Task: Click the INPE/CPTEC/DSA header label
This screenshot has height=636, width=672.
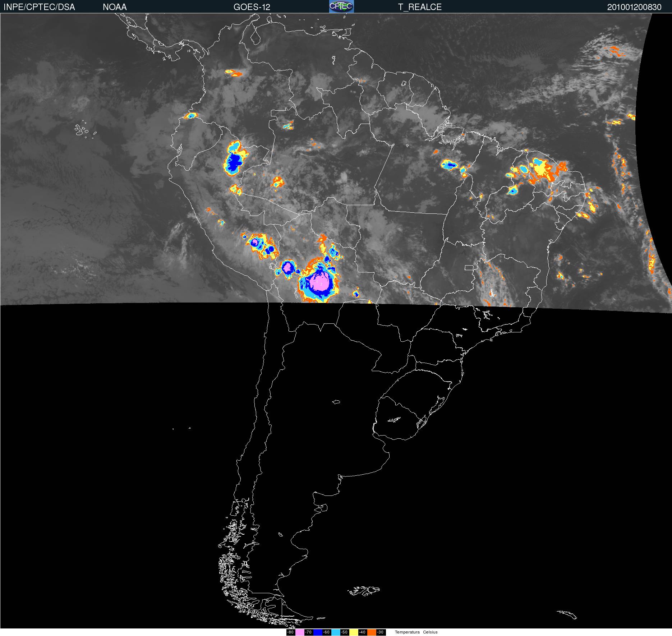Action: (39, 7)
